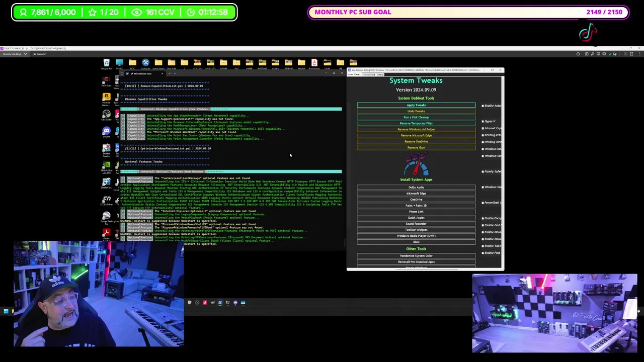Viewport: 644px width, 362px height.
Task: Open NVIDIA Chat with RTX icon
Action: pos(106,166)
